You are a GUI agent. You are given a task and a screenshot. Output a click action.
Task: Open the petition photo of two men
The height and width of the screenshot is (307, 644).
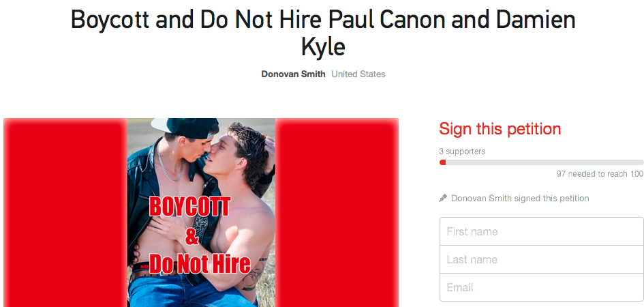(x=201, y=212)
